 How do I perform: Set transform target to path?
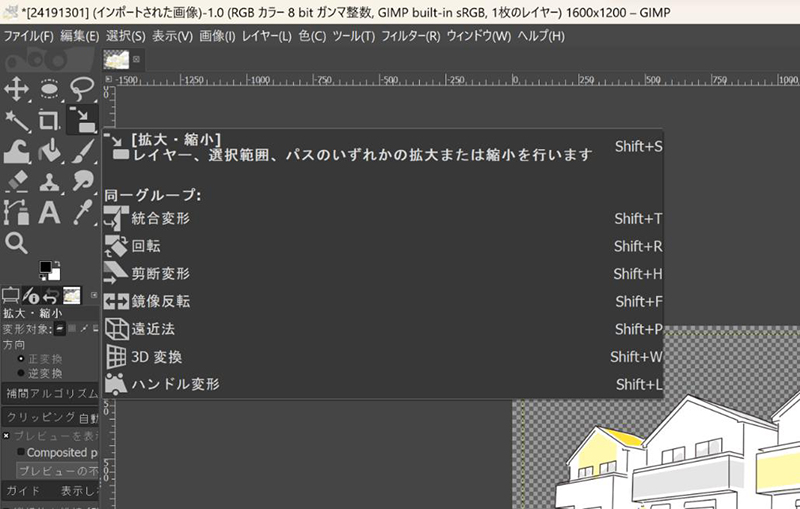pyautogui.click(x=84, y=329)
